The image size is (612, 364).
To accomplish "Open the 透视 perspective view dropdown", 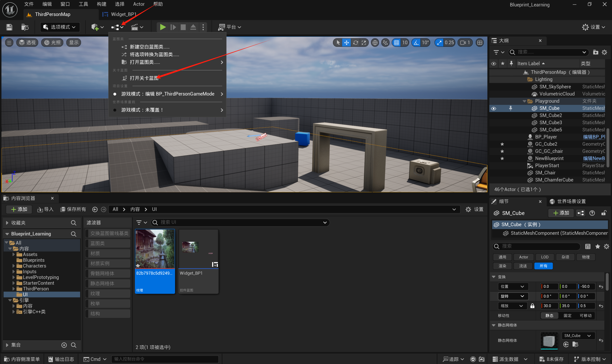I will [x=27, y=43].
